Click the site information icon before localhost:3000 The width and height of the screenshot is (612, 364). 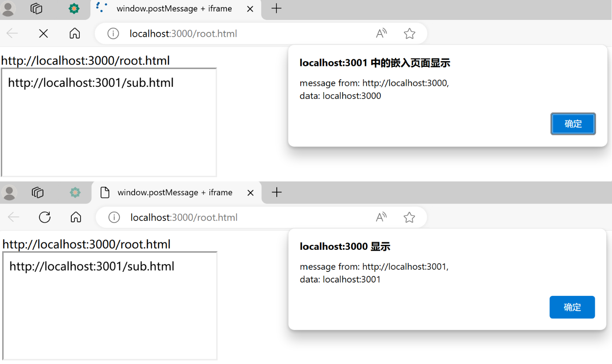pos(113,33)
